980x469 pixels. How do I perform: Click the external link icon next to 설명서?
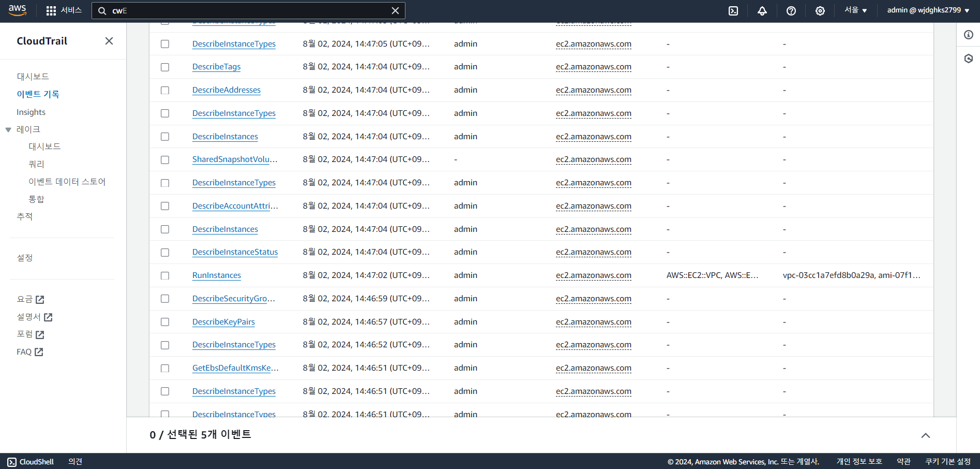pos(49,317)
